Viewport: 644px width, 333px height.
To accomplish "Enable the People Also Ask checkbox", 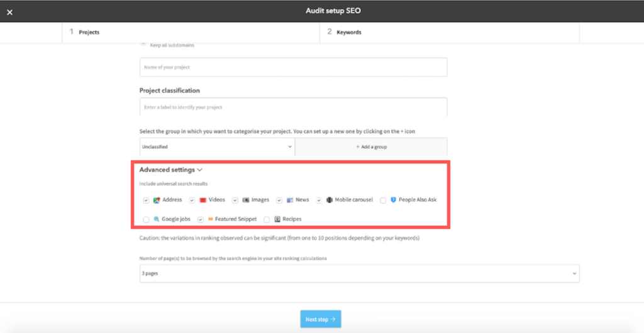I will click(383, 200).
